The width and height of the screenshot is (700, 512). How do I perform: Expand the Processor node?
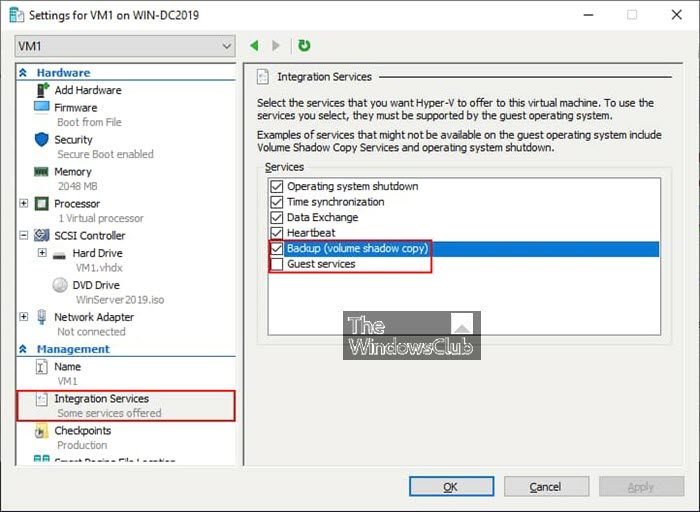click(24, 204)
